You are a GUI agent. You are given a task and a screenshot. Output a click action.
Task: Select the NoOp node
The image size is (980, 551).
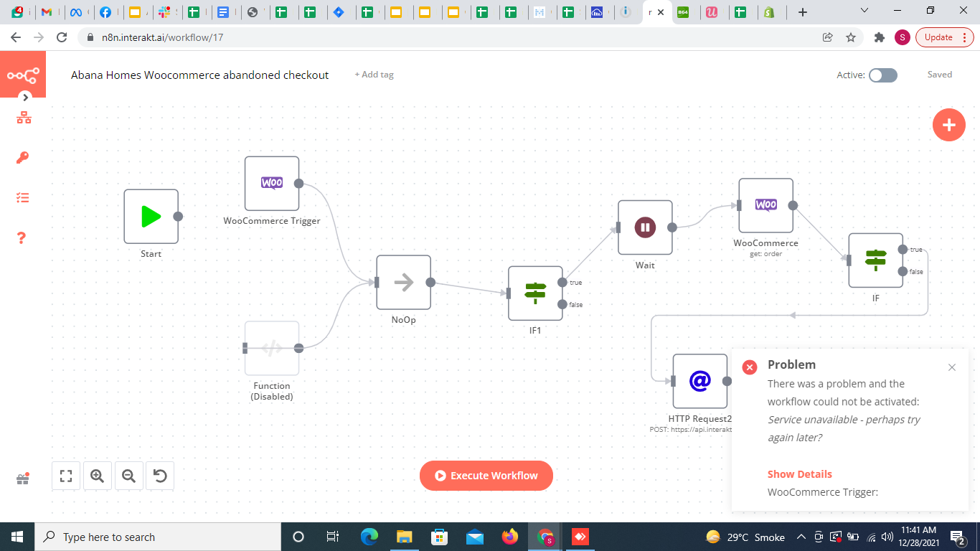(404, 283)
